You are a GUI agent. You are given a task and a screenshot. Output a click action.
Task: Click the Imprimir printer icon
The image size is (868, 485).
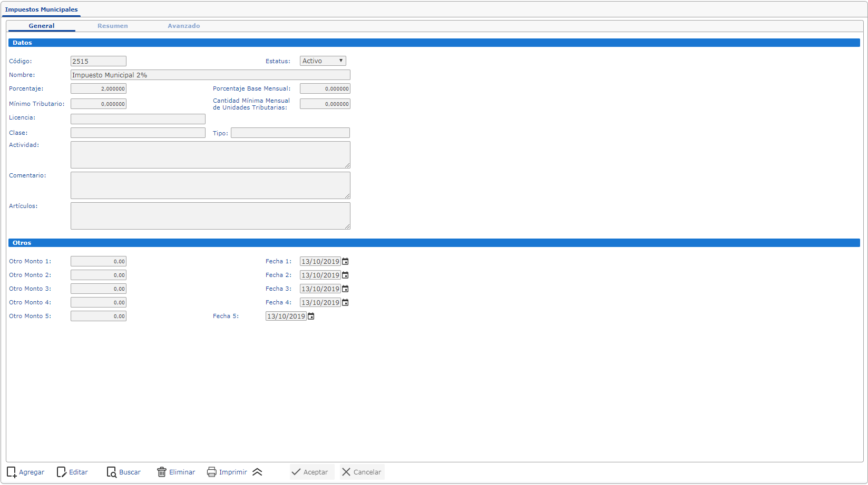[212, 472]
